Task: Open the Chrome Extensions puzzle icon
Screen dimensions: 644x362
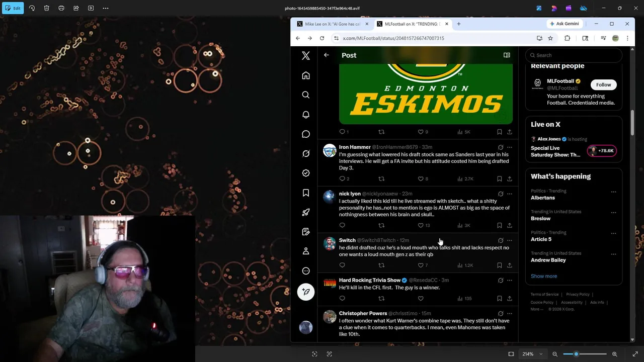Action: tap(568, 38)
